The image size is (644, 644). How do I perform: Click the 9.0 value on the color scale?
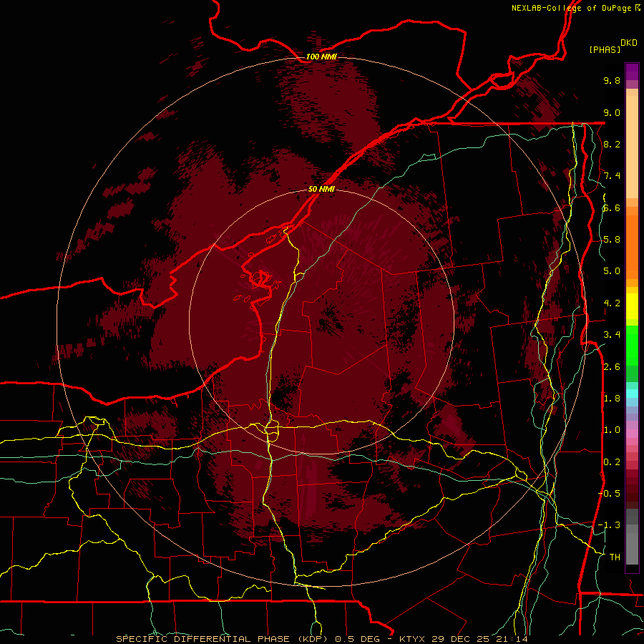[612, 112]
